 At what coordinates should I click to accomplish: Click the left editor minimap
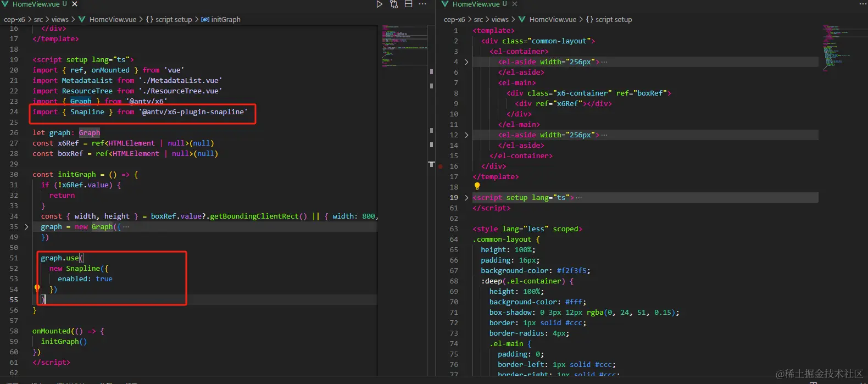[x=404, y=46]
